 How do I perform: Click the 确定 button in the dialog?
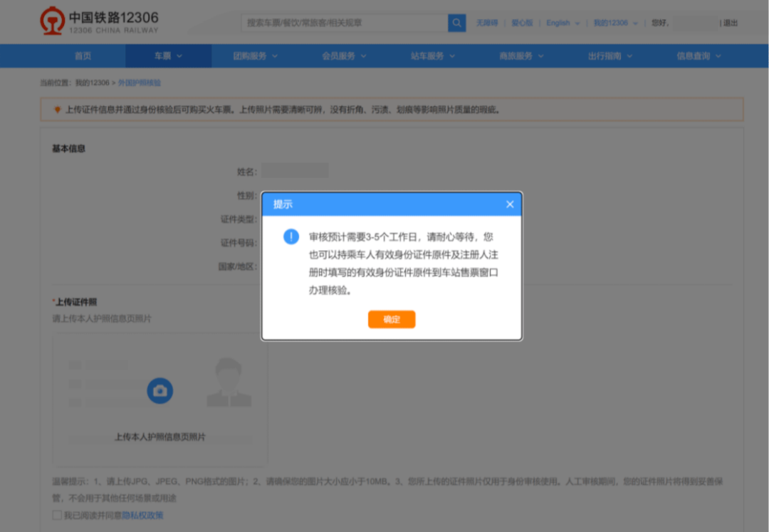point(391,320)
